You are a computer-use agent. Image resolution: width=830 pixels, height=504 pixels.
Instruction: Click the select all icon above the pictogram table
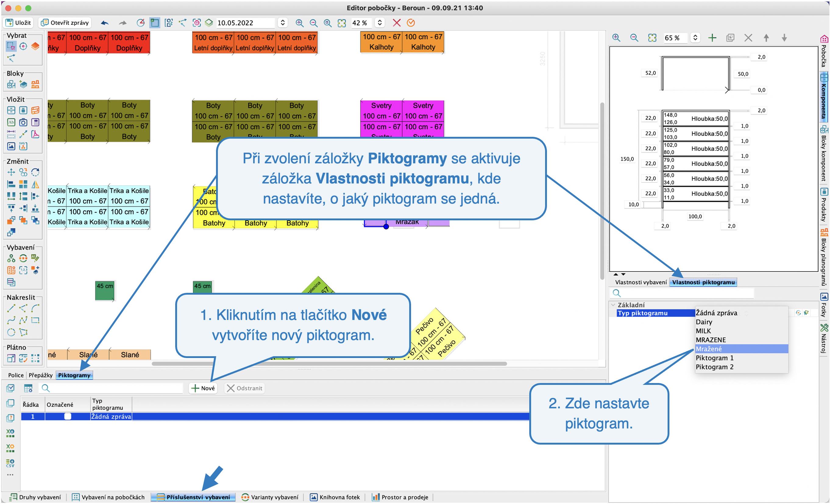(10, 388)
